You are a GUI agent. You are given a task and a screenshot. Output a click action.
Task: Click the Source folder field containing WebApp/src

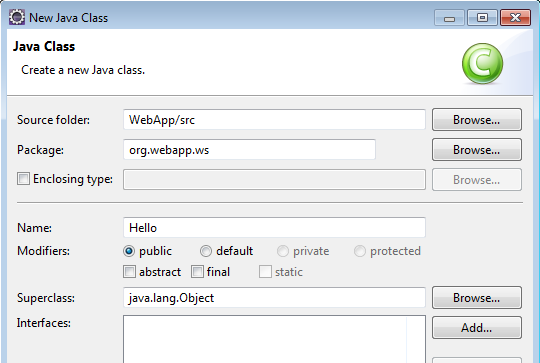tap(274, 120)
